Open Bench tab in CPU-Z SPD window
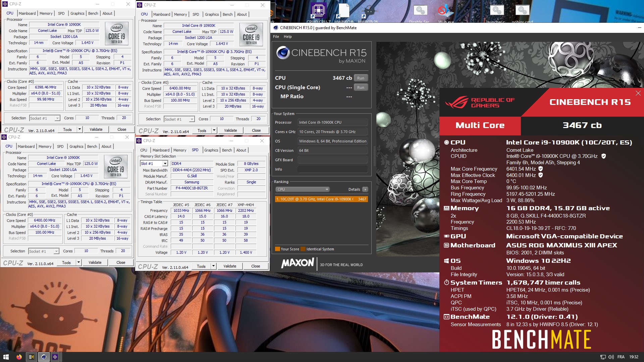Screen dimensions: 644x362 (x=227, y=150)
